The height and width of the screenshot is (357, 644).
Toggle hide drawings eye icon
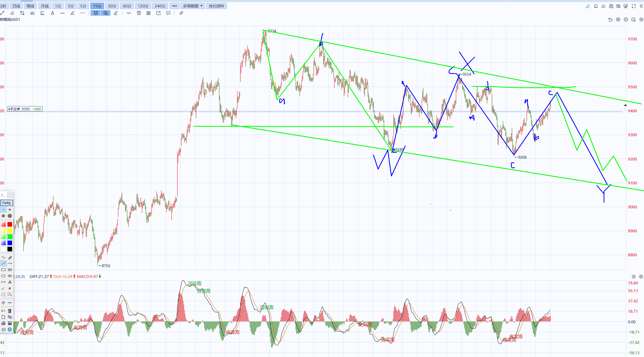click(x=129, y=13)
